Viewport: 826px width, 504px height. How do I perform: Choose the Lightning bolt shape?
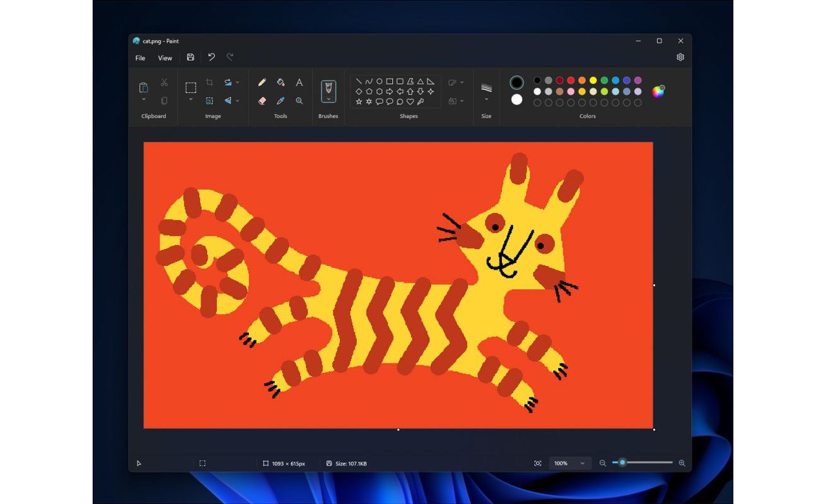[x=421, y=101]
